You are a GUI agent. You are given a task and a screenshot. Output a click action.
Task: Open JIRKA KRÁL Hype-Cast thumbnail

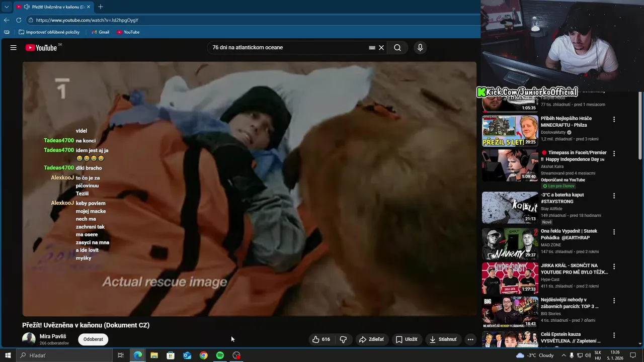point(510,278)
